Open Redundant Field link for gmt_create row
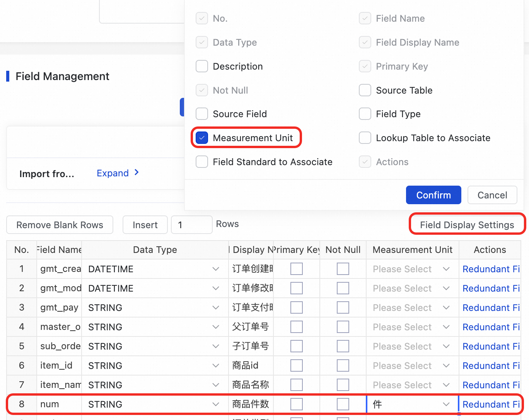The width and height of the screenshot is (529, 420). point(491,269)
